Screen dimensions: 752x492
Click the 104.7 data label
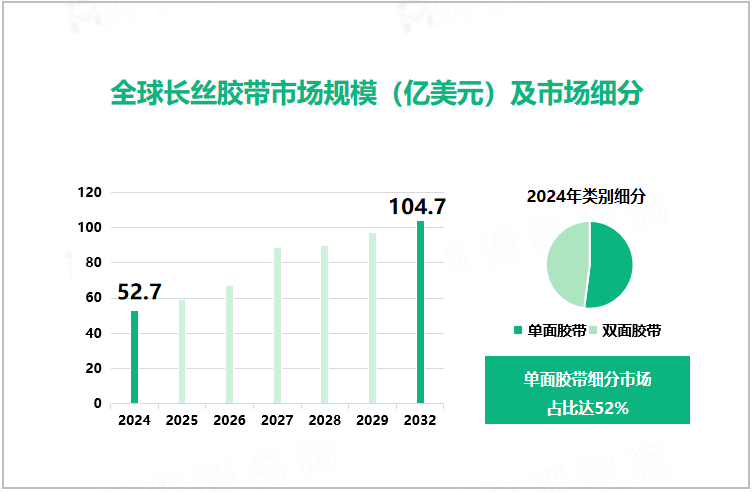(x=417, y=207)
